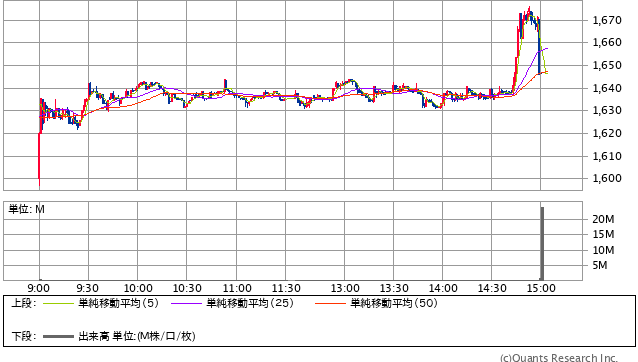Click the 1,670 price axis label
The height and width of the screenshot is (362, 638).
coord(607,20)
